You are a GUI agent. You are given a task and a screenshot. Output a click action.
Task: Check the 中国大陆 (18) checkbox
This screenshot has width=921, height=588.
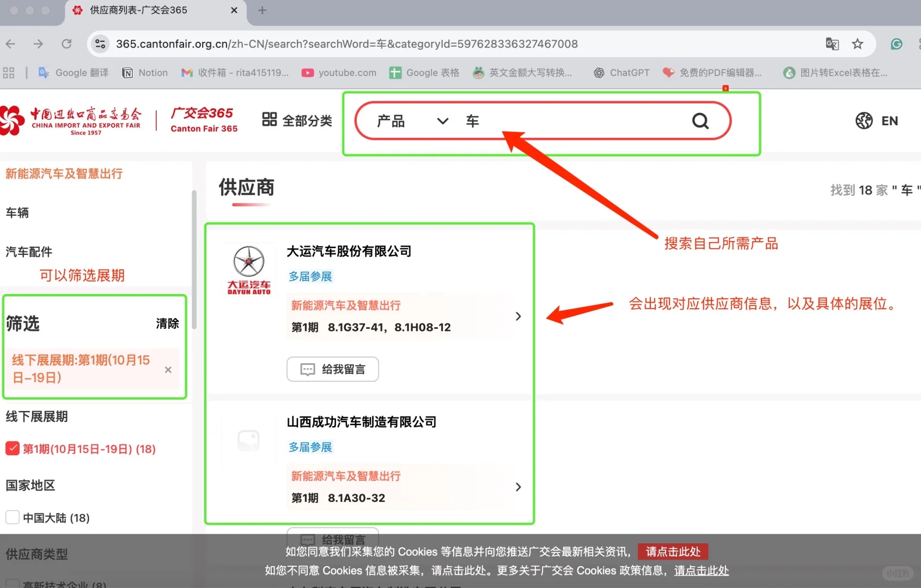click(x=13, y=518)
